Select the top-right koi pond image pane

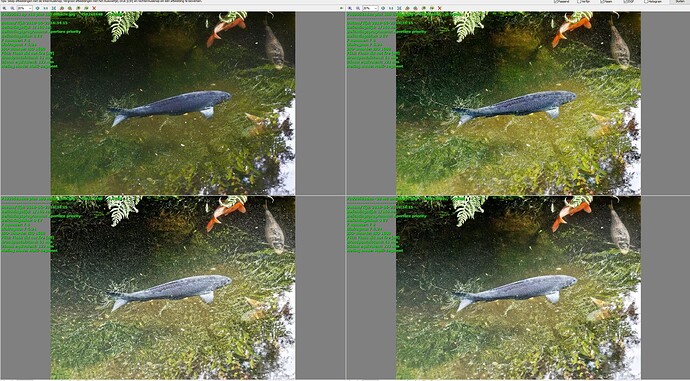pos(518,103)
